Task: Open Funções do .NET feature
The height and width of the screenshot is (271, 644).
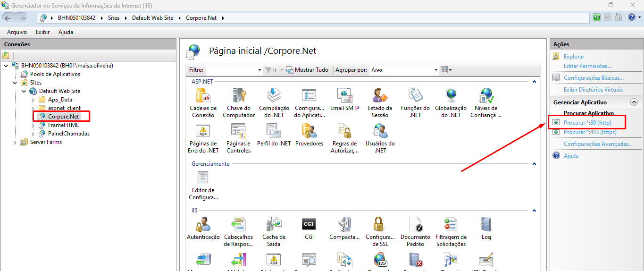Action: (416, 103)
